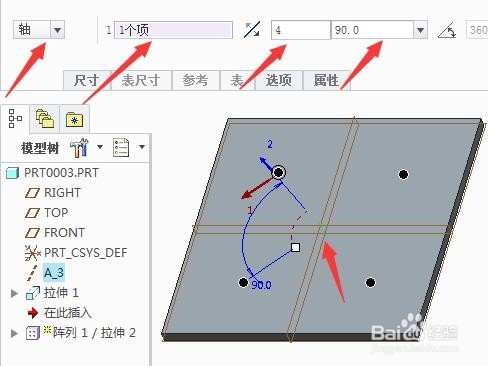This screenshot has width=488, height=366.
Task: Select the RIGHT datum plane
Action: (62, 193)
